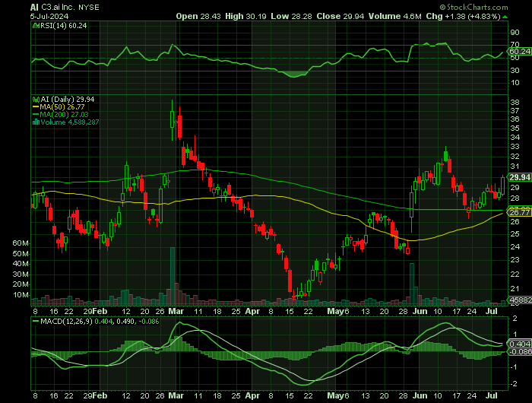Click the 33 label on the price axis

pos(515,147)
